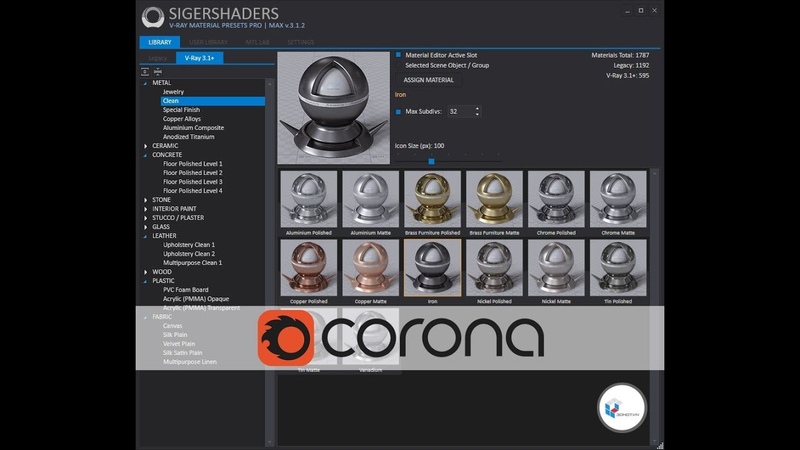Screen dimensions: 800x450
Task: Enable Material Editor Active Slot option
Action: click(x=398, y=55)
